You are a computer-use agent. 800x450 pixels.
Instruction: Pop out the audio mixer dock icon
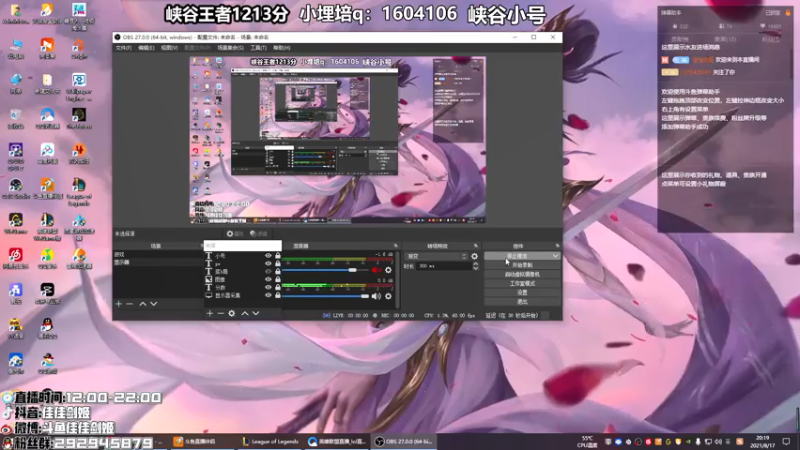(395, 246)
